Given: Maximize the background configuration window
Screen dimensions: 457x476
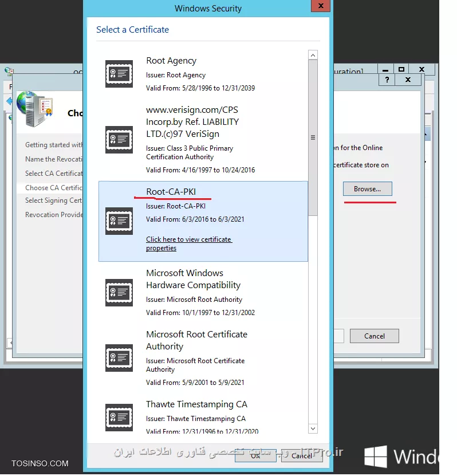Looking at the screenshot, I should coord(401,69).
